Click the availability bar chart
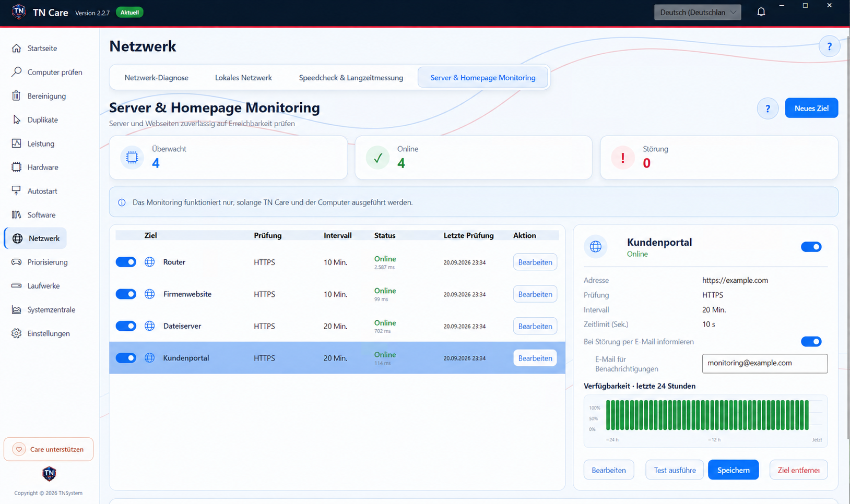Screen dimensions: 850x504 pyautogui.click(x=705, y=421)
